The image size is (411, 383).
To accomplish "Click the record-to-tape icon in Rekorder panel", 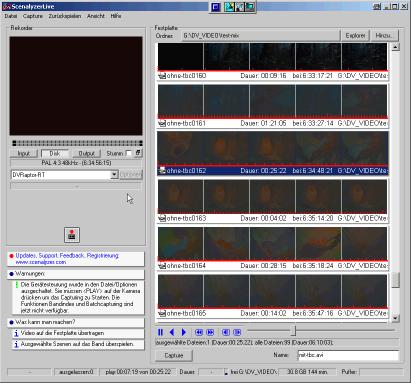I will tap(72, 235).
